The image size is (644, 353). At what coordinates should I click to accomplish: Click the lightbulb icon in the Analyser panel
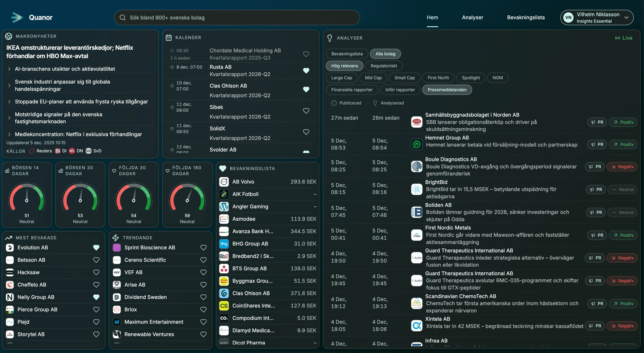pyautogui.click(x=330, y=38)
